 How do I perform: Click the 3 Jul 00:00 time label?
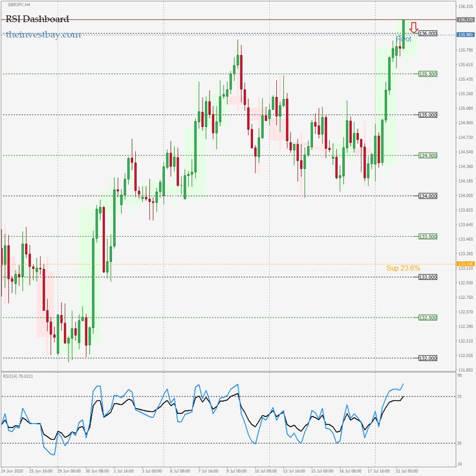coord(152,471)
